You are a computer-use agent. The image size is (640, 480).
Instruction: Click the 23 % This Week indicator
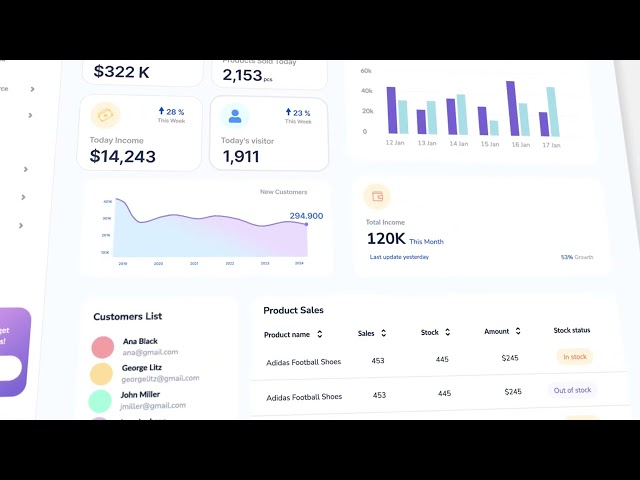(x=298, y=116)
